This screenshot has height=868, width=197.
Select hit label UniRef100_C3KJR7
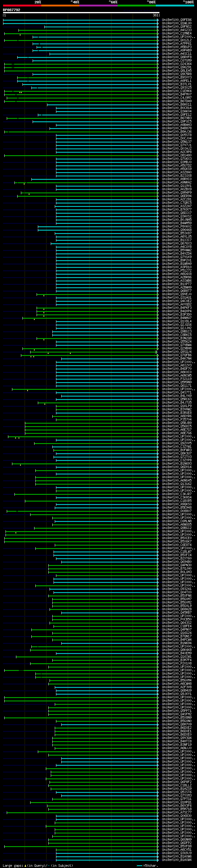(177, 494)
